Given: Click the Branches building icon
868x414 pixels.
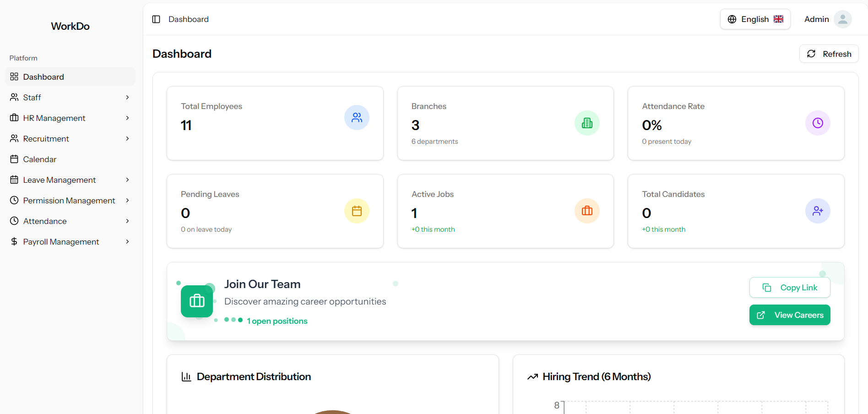Looking at the screenshot, I should pos(587,123).
